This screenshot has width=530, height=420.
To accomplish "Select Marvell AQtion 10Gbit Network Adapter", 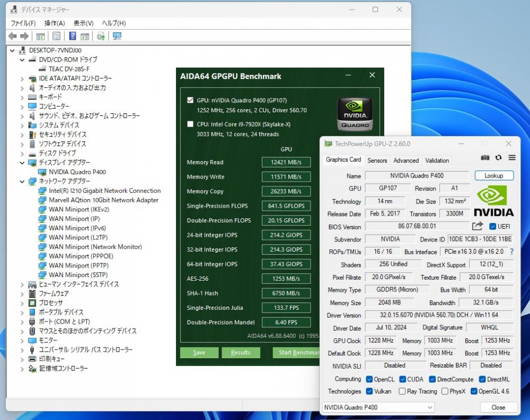I will 103,200.
